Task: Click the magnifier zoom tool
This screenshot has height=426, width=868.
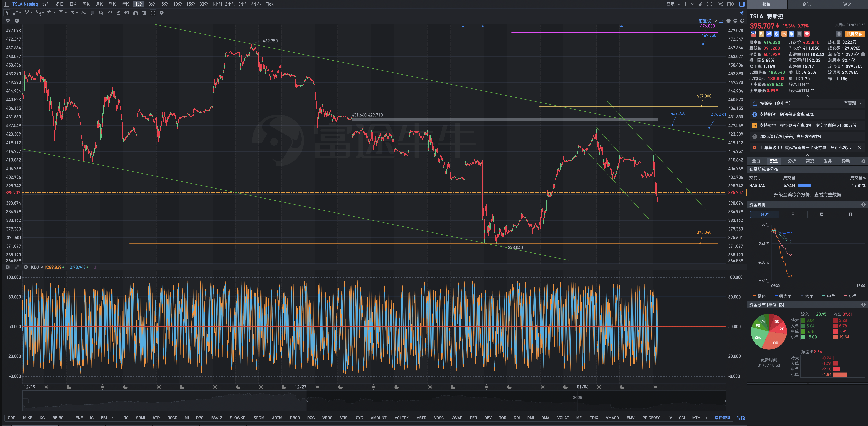Action: click(101, 13)
